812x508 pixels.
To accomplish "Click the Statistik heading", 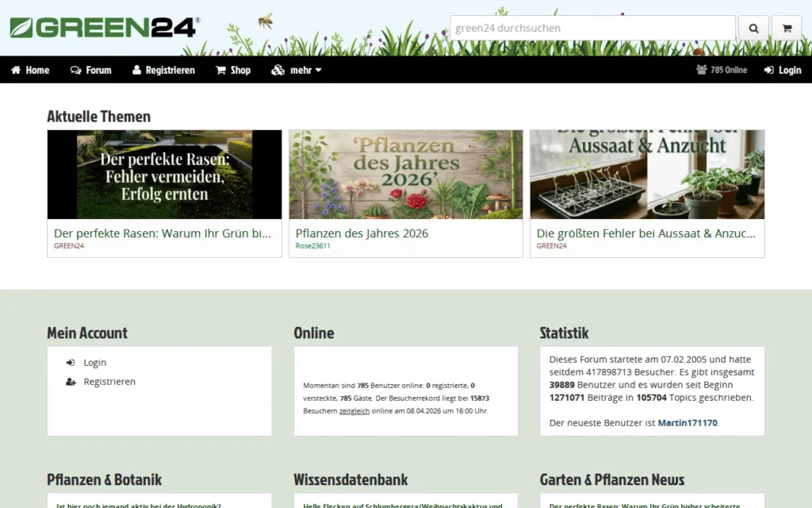I will pyautogui.click(x=564, y=333).
